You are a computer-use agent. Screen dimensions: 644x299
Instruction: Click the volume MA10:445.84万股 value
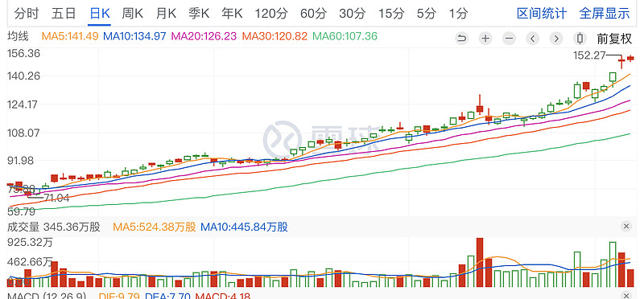click(x=244, y=227)
